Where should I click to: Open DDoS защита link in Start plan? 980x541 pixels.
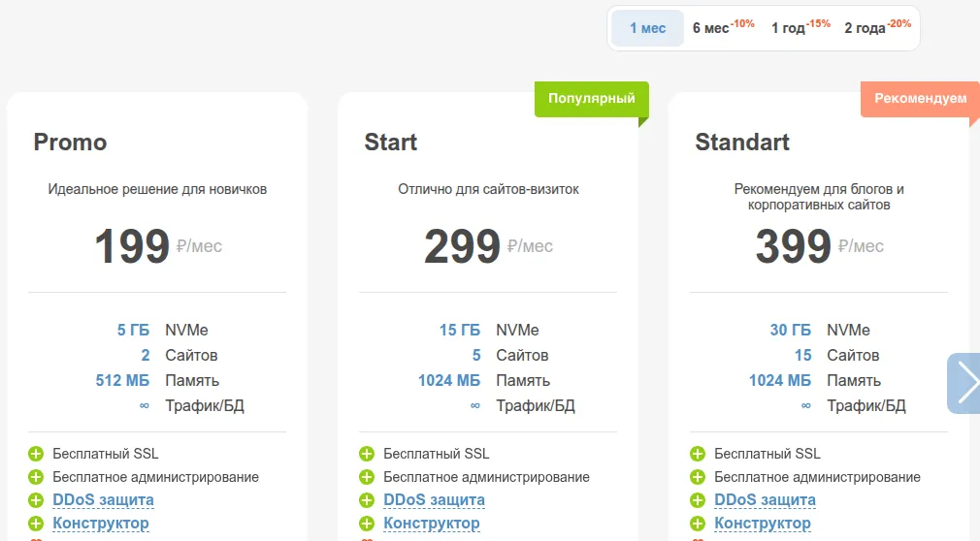coord(434,499)
